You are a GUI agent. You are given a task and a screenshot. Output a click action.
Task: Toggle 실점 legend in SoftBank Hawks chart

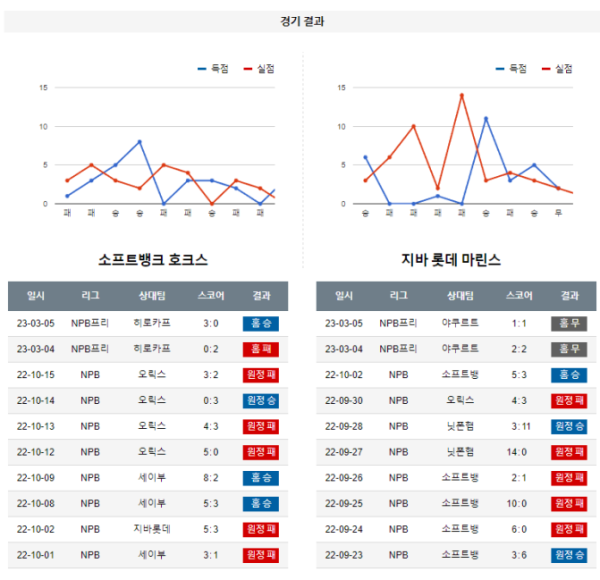pos(259,69)
